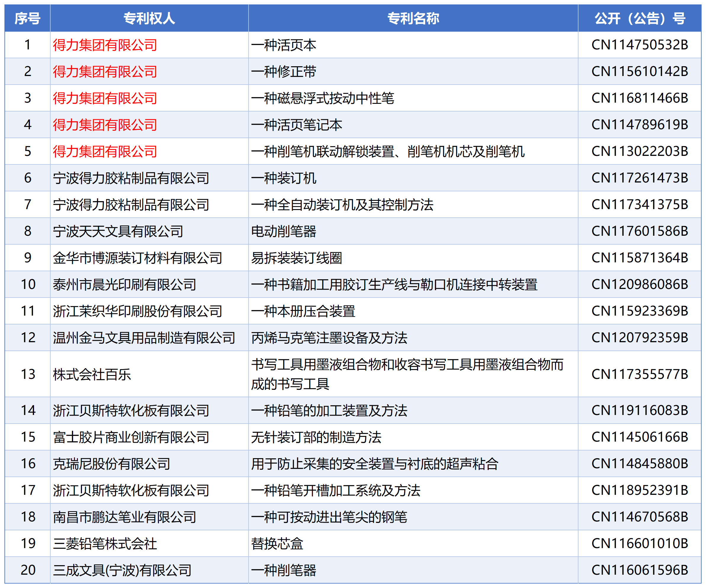
Task: Select patent name 一种活页本
Action: [x=284, y=45]
